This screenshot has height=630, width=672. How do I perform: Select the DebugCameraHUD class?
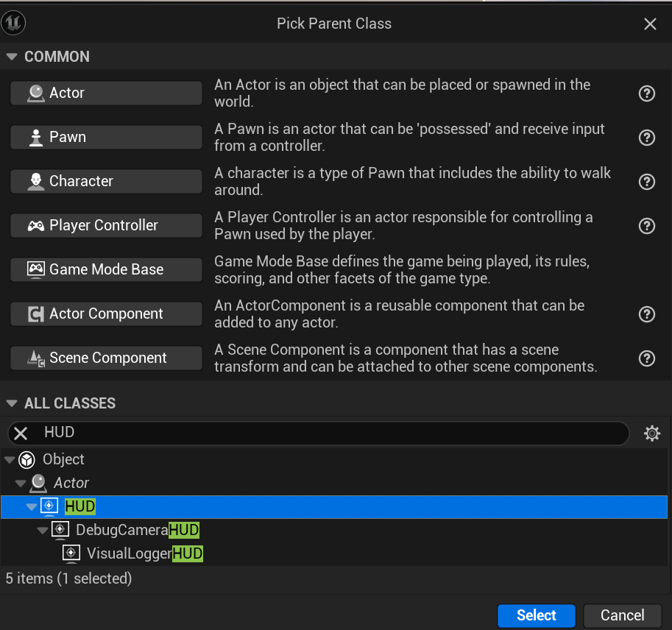(334, 530)
